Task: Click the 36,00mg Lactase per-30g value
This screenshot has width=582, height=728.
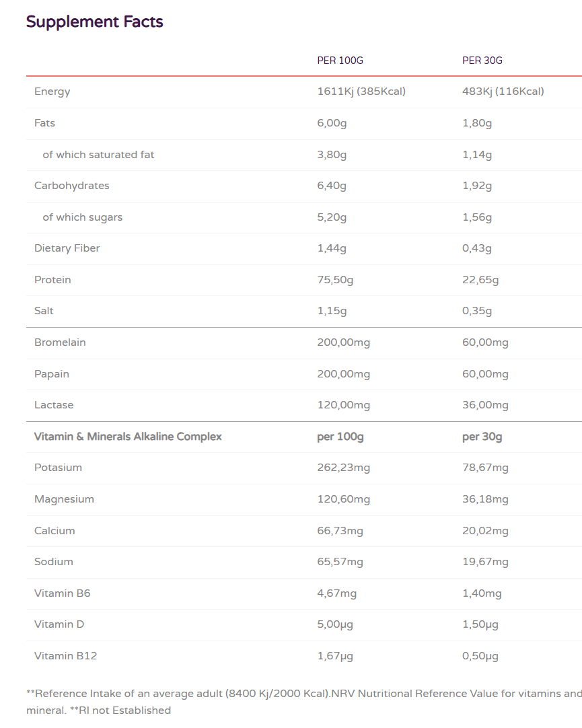Action: tap(485, 405)
